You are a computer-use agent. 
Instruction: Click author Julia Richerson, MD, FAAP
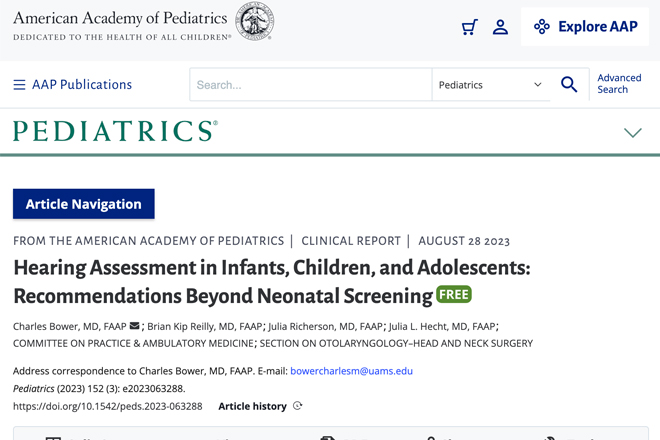coord(325,327)
